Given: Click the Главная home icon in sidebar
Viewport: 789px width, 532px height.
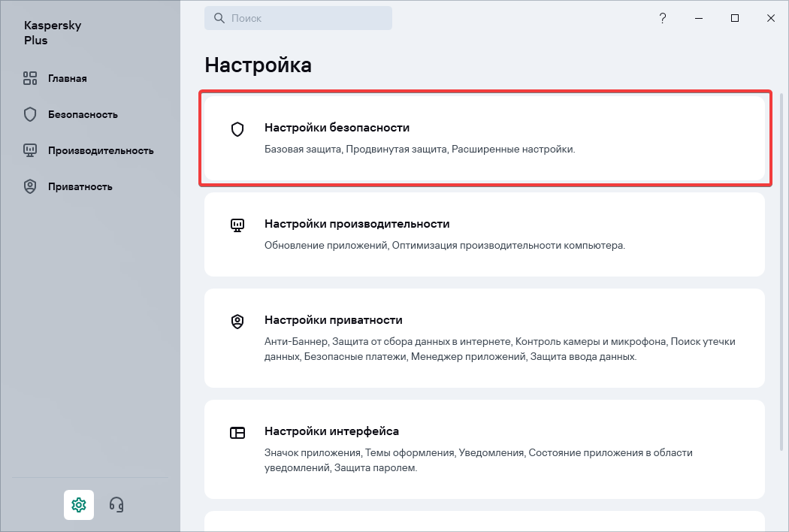Looking at the screenshot, I should [x=30, y=78].
